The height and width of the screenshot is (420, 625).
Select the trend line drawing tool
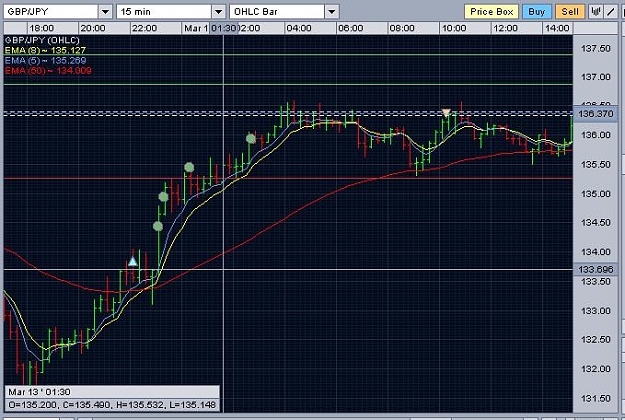point(611,12)
